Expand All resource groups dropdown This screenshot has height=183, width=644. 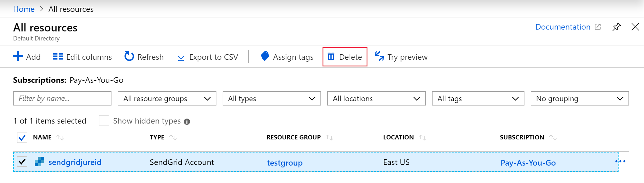click(x=167, y=98)
